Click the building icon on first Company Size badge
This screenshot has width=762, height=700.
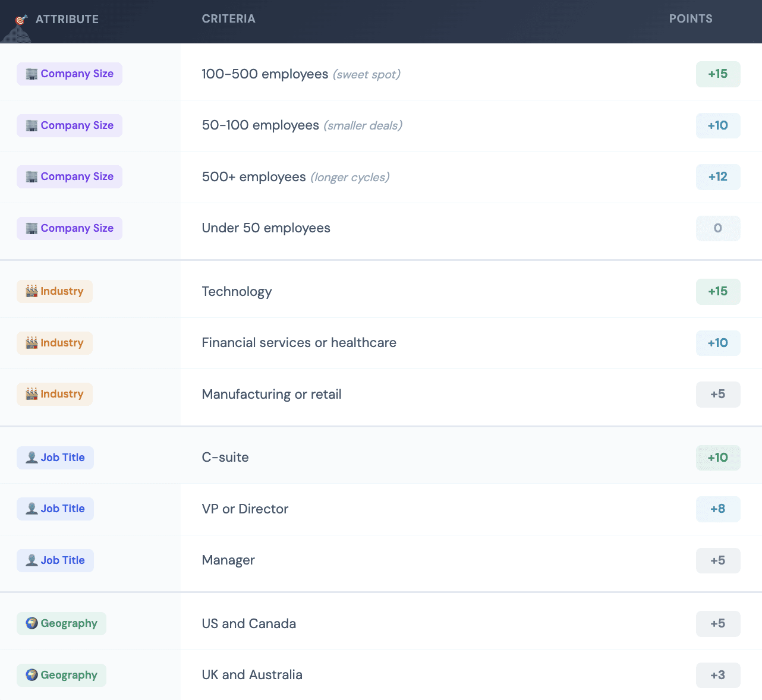(x=33, y=74)
